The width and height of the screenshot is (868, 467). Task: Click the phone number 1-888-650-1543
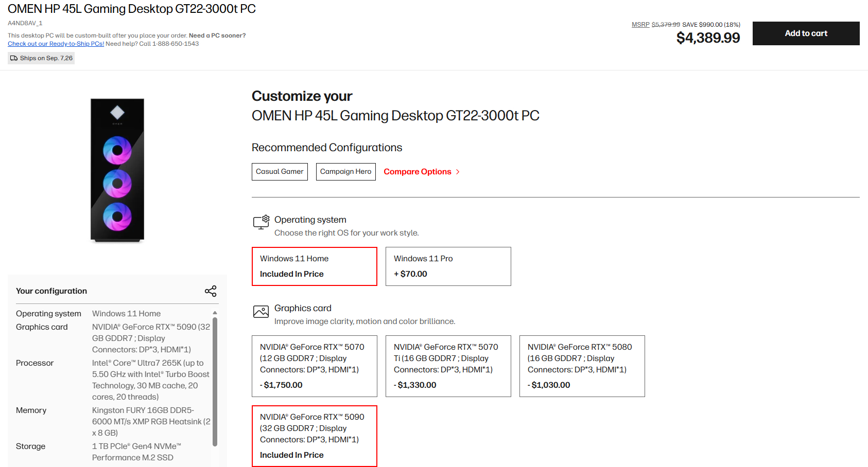176,44
